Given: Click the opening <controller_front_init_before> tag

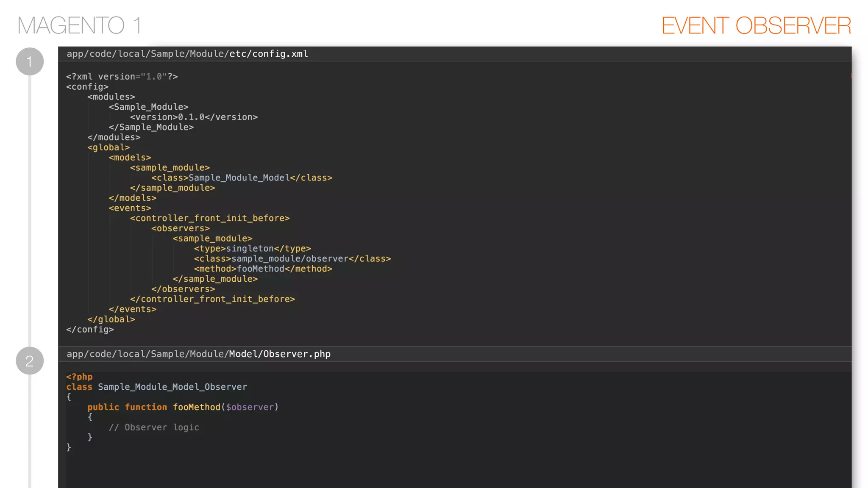Looking at the screenshot, I should pyautogui.click(x=210, y=219).
